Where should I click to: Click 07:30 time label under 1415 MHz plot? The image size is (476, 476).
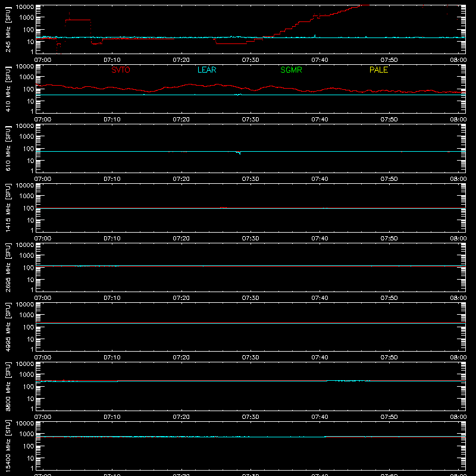(x=250, y=239)
